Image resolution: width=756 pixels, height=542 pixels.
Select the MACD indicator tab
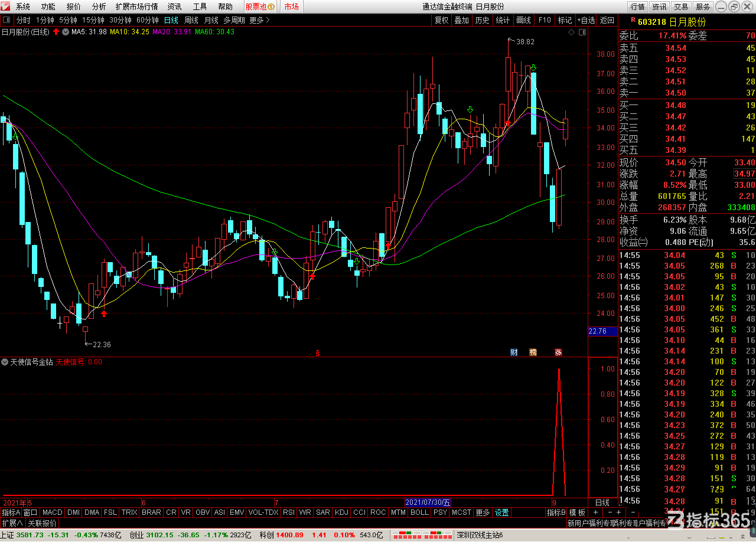53,512
